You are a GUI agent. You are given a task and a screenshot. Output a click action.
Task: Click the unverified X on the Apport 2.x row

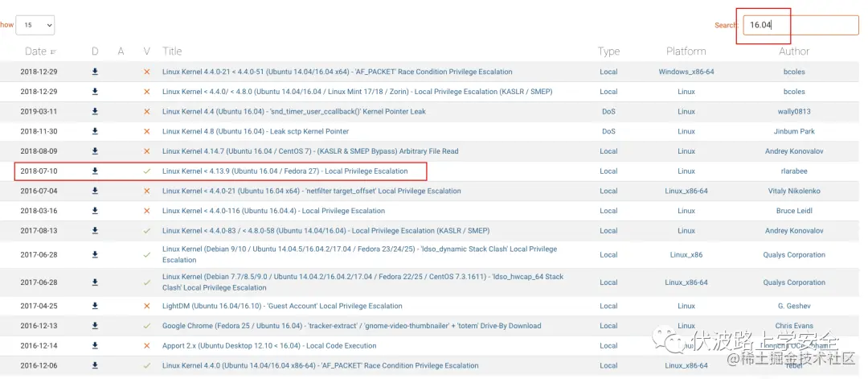click(147, 345)
